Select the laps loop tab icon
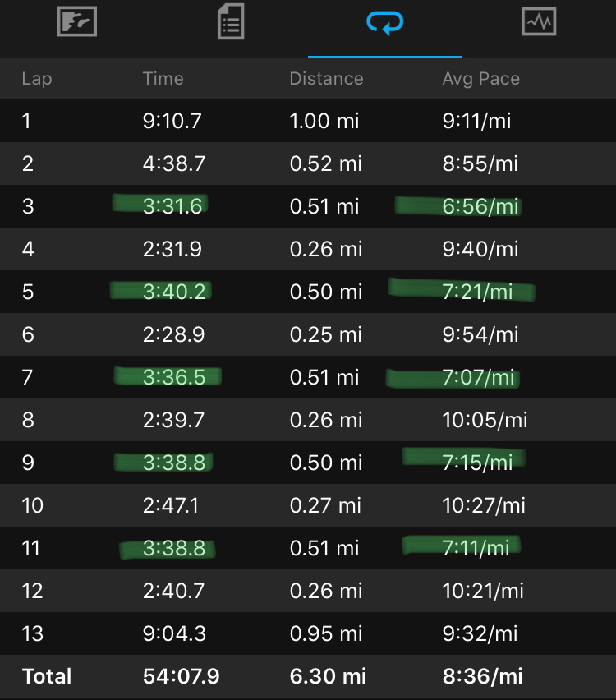 (384, 23)
